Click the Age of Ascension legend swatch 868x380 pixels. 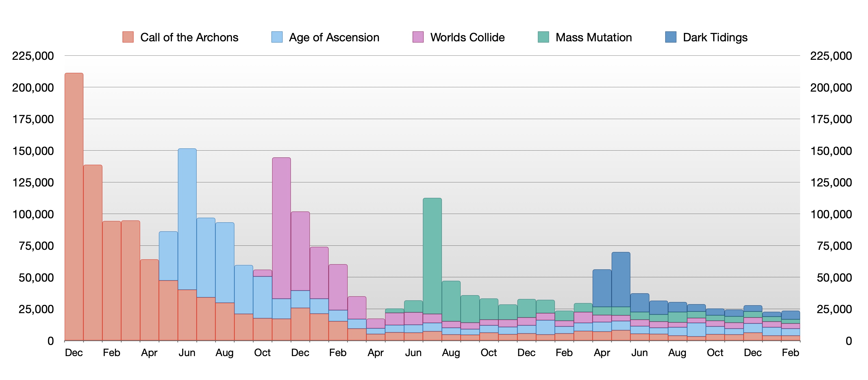[x=277, y=37]
